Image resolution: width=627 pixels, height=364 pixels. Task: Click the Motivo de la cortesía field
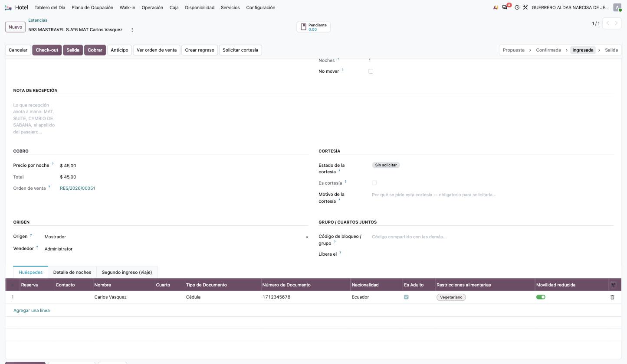[x=492, y=195]
